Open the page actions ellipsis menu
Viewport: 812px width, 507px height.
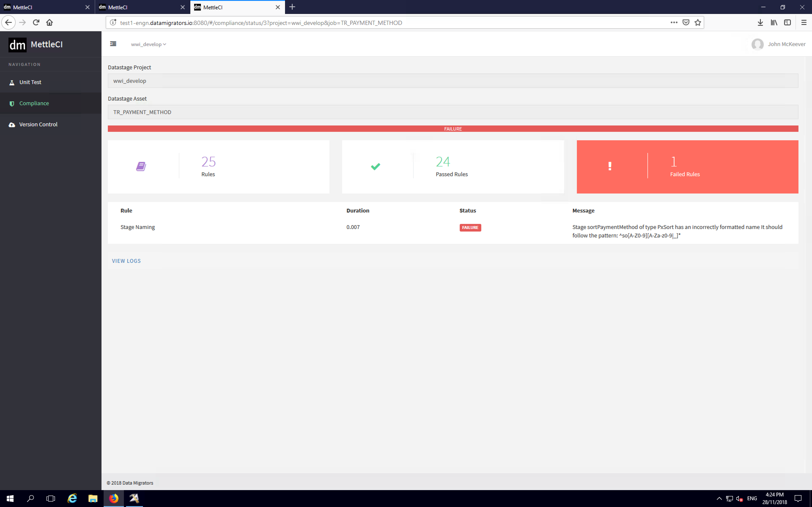674,22
